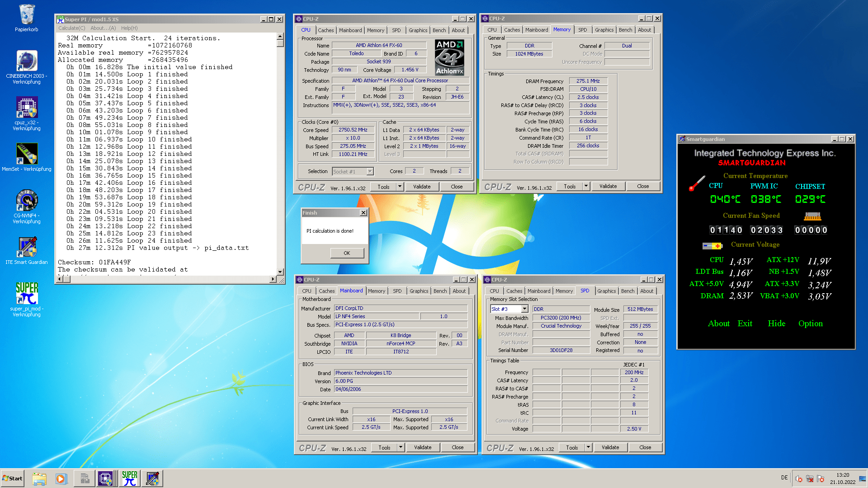The image size is (868, 488).
Task: Open the CG-NVNF4 desktop shortcut
Action: tap(26, 202)
